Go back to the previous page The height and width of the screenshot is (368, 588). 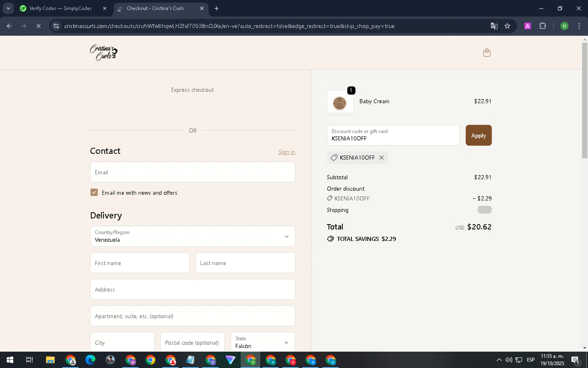pyautogui.click(x=9, y=26)
